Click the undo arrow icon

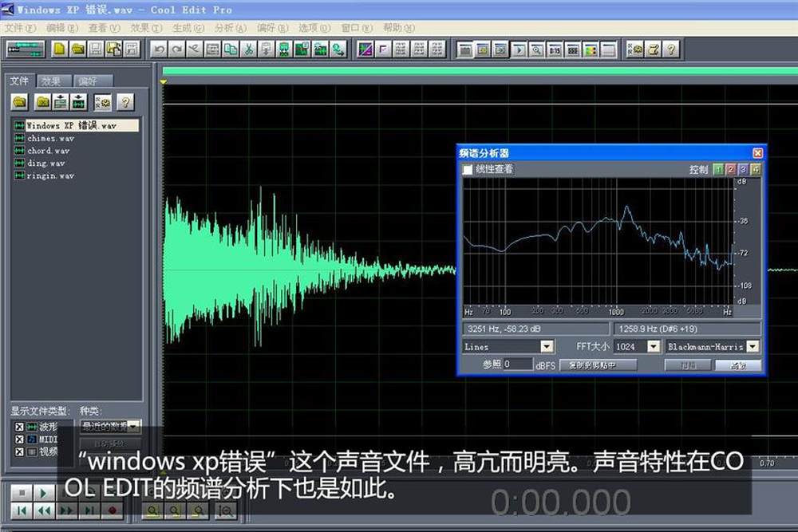160,49
